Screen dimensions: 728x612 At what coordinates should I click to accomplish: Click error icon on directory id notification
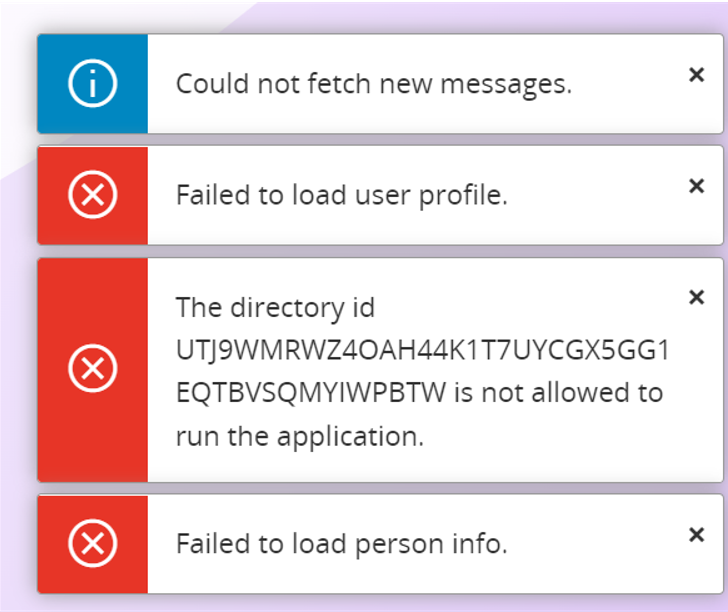point(92,368)
